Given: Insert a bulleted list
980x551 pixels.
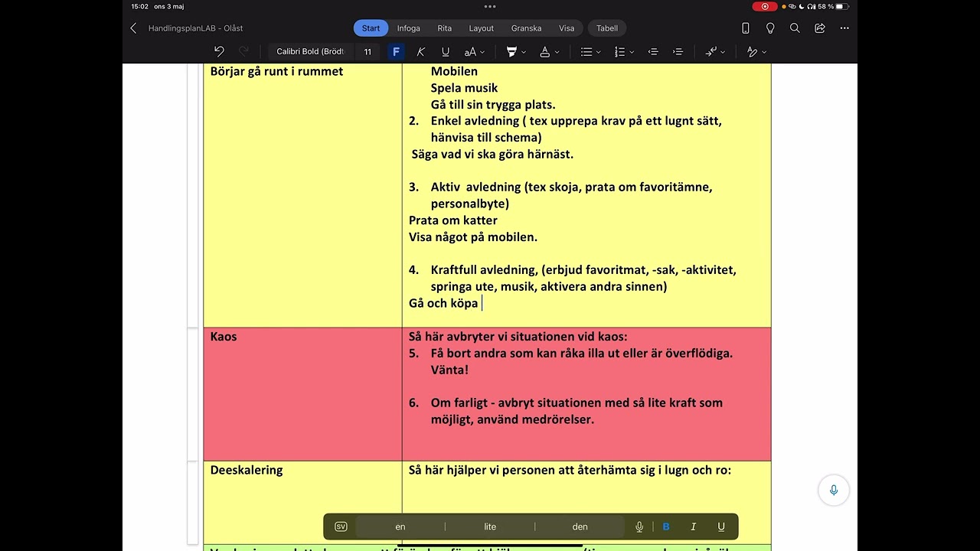Looking at the screenshot, I should (x=586, y=51).
